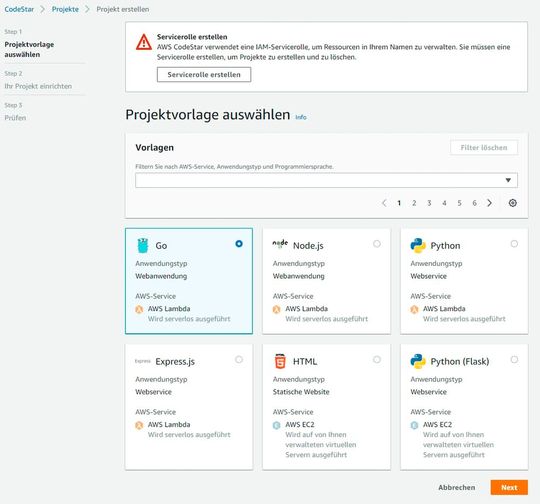Click Filter löschen button

pyautogui.click(x=484, y=147)
